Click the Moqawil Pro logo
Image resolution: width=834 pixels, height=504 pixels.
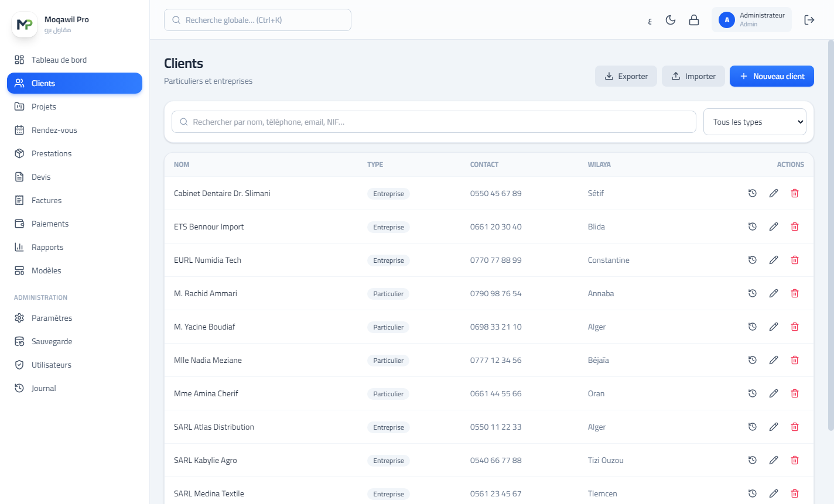[x=25, y=25]
